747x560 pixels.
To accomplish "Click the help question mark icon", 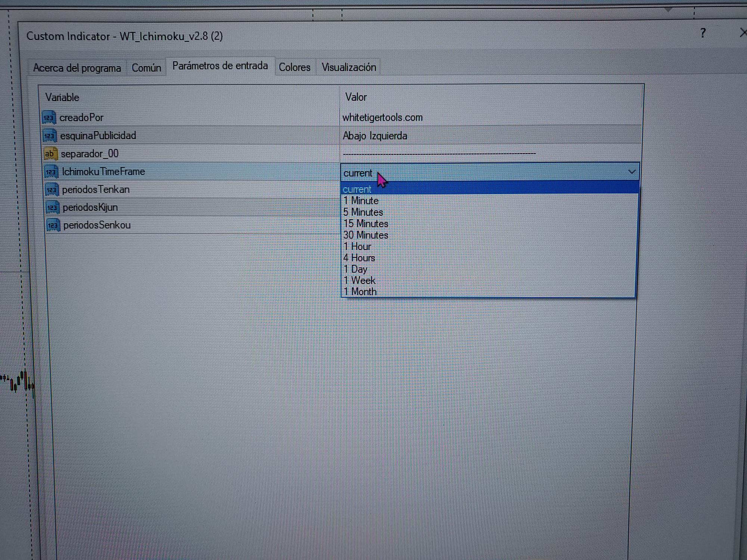I will pos(703,33).
